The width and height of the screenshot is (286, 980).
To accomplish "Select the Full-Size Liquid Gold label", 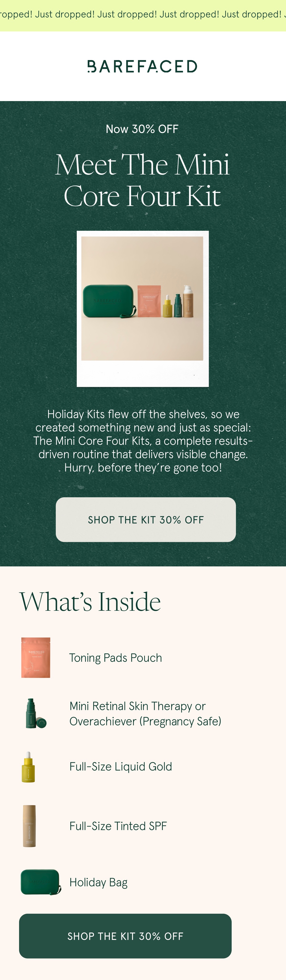I will pos(121,767).
